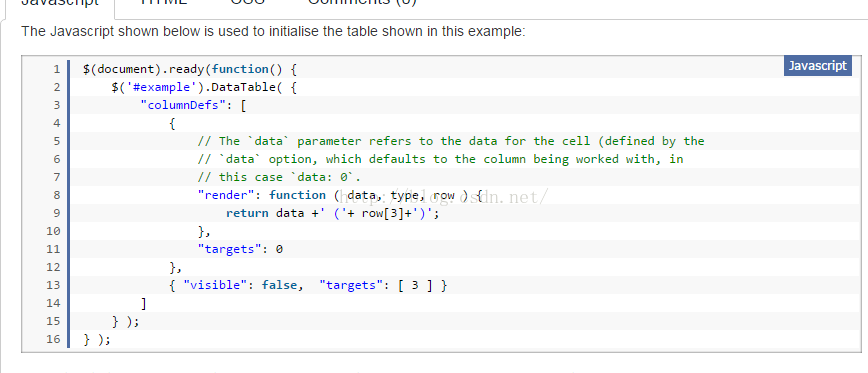Click the lone "{" on line 4
Screen dimensions: 868x373
(172, 123)
